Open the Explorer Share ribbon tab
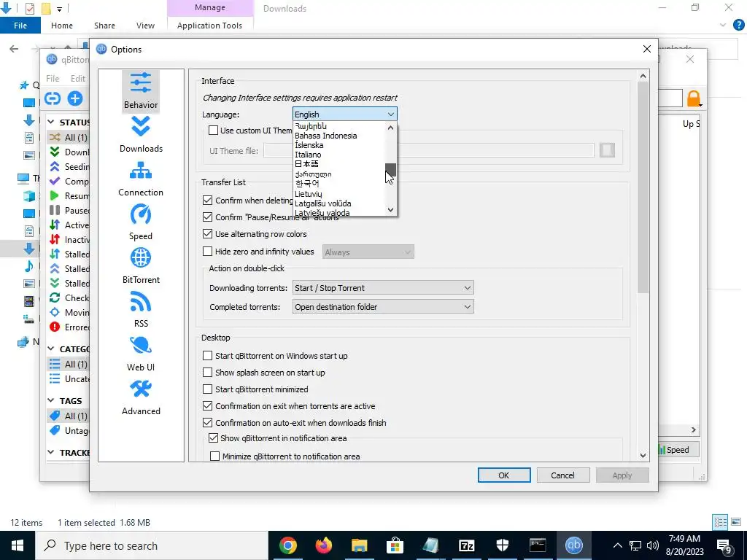The image size is (747, 560). coord(104,26)
